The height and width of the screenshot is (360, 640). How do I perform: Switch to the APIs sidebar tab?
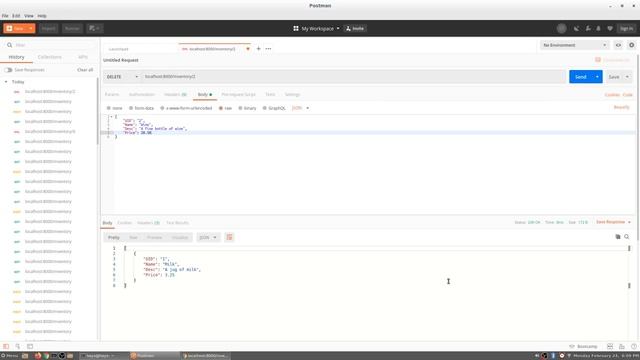83,57
